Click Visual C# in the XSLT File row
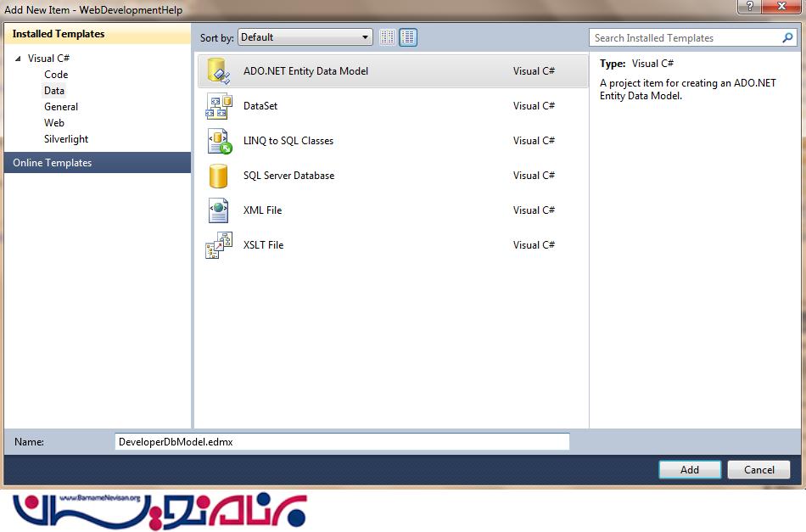806x532 pixels. click(x=534, y=245)
